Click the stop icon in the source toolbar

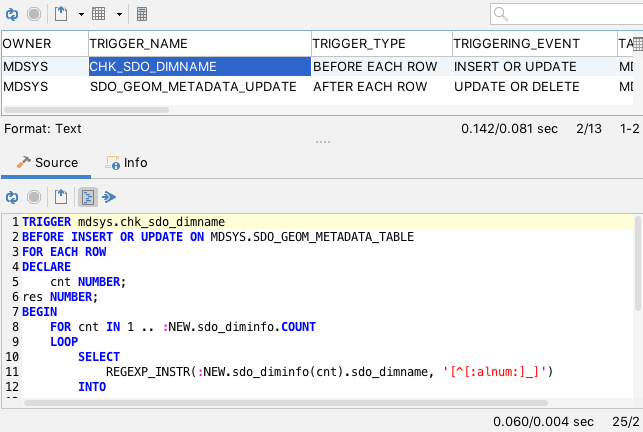click(x=33, y=196)
